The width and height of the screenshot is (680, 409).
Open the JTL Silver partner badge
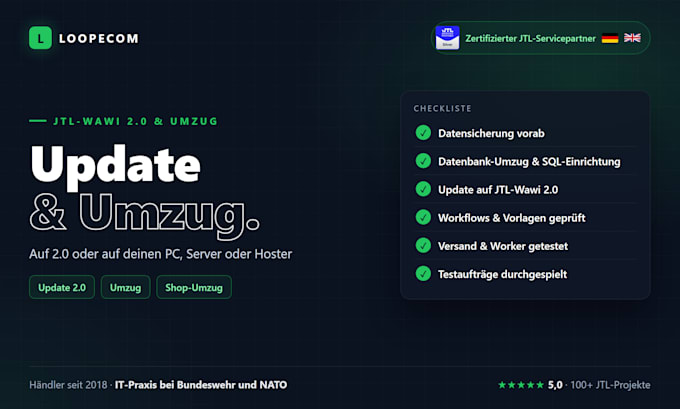tap(448, 38)
